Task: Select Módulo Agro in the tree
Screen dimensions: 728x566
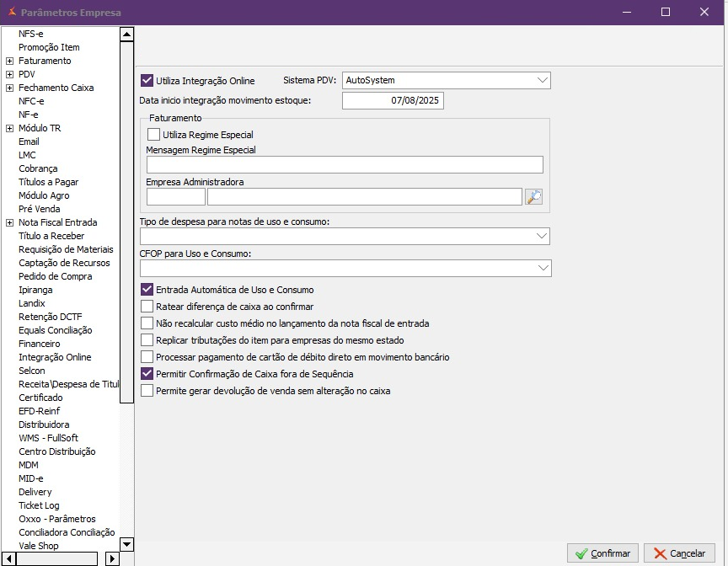Action: point(44,195)
